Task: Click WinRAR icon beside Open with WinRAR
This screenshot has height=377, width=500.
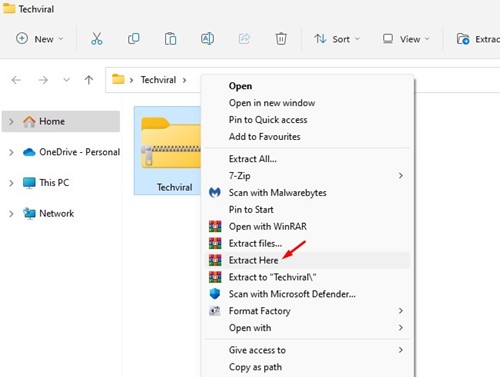Action: coord(215,227)
